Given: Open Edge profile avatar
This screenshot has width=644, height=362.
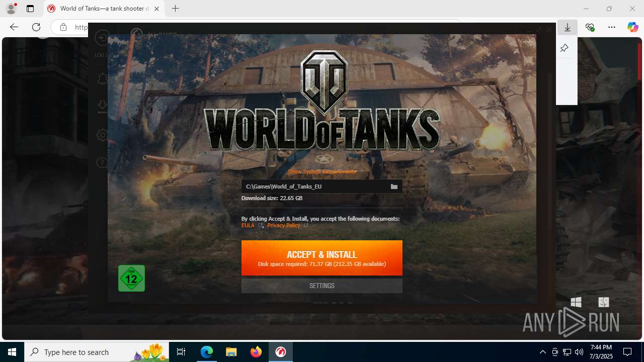Looking at the screenshot, I should point(11,9).
